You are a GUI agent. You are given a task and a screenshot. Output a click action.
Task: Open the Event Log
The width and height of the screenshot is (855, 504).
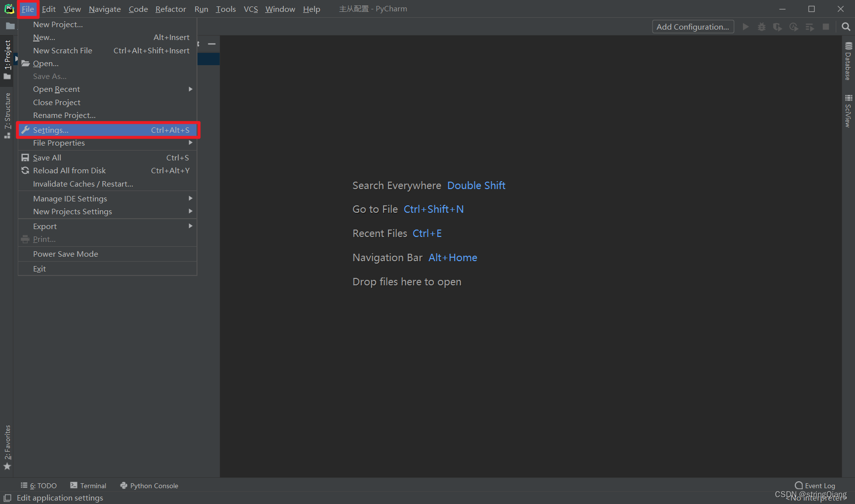815,486
